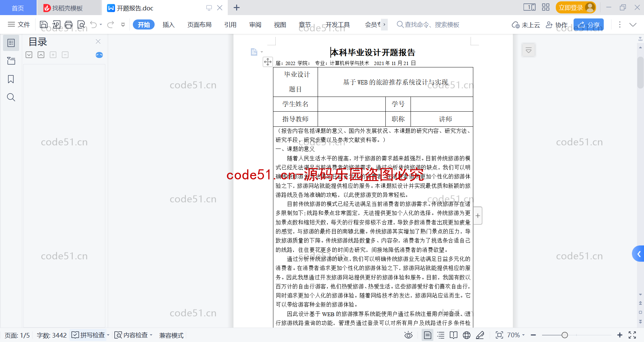Expand the blue side panel arrow
This screenshot has width=644, height=342.
(x=639, y=254)
